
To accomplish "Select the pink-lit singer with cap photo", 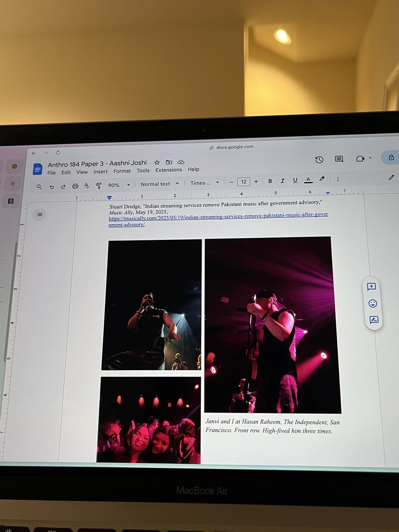I will tap(273, 325).
